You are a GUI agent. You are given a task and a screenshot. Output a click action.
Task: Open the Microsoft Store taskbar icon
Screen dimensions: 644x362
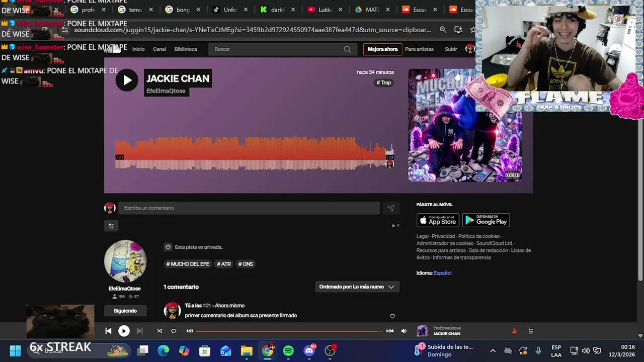coord(205,350)
